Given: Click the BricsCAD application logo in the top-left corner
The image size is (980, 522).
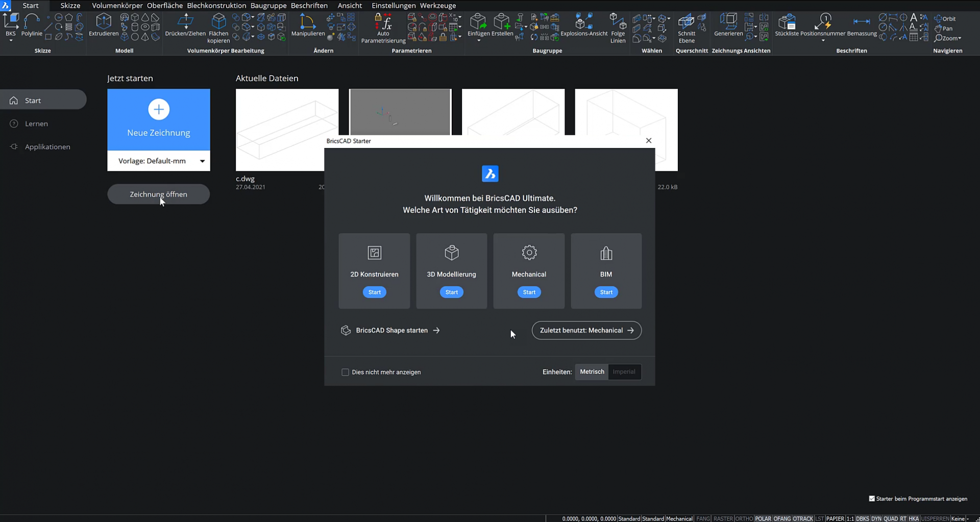Looking at the screenshot, I should [6, 6].
